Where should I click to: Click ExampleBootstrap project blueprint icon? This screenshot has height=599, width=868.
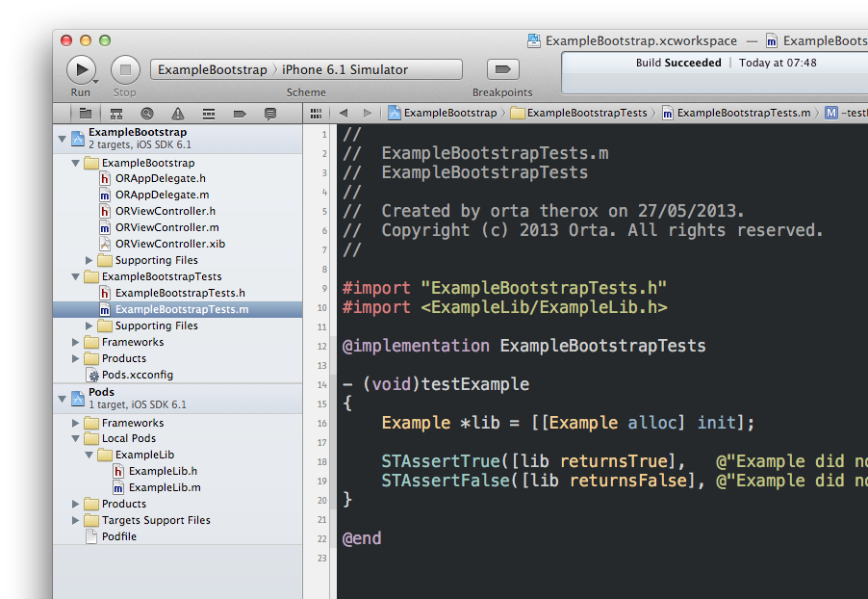coord(78,139)
